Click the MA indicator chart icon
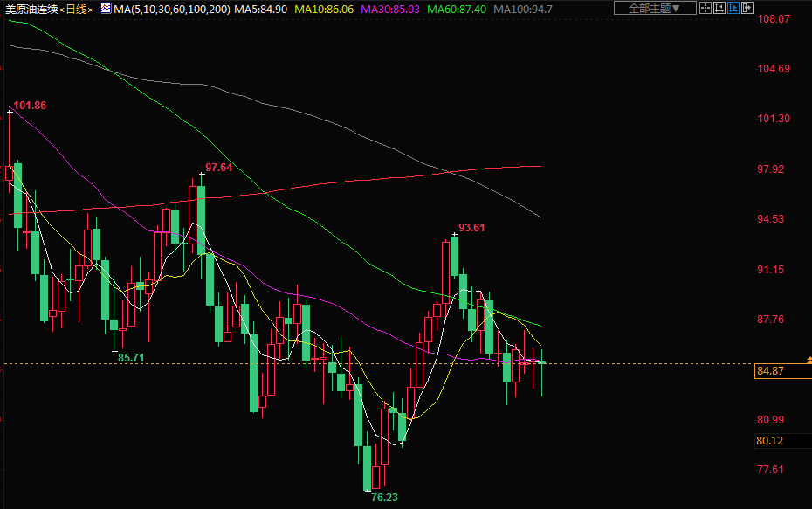 (106, 9)
